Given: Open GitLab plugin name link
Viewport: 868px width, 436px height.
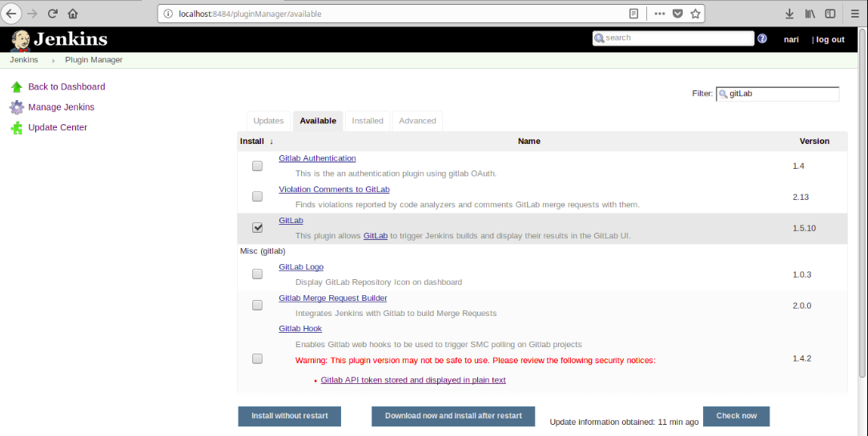Looking at the screenshot, I should (291, 220).
